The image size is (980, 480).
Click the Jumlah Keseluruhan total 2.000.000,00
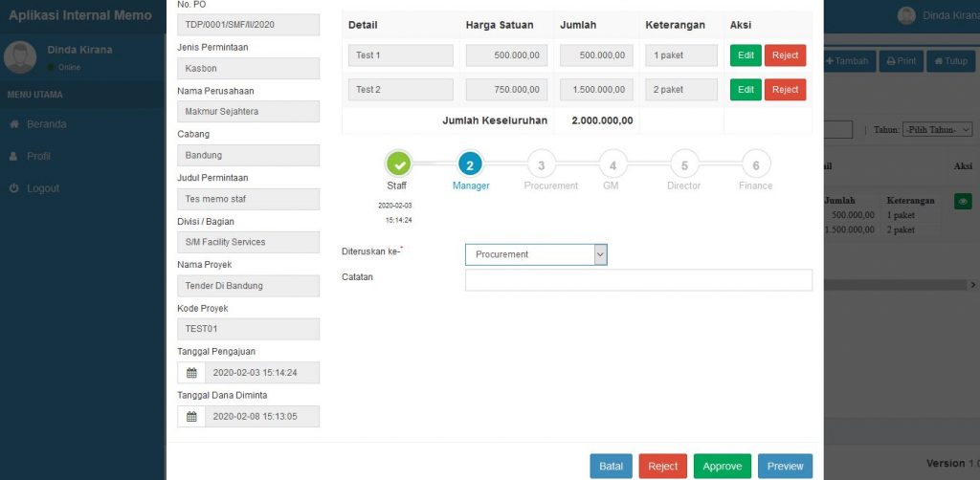pyautogui.click(x=602, y=120)
